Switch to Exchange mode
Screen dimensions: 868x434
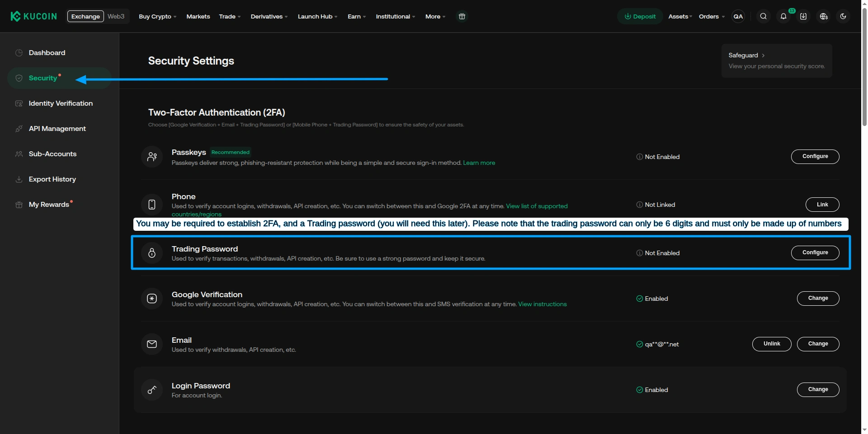[x=85, y=16]
